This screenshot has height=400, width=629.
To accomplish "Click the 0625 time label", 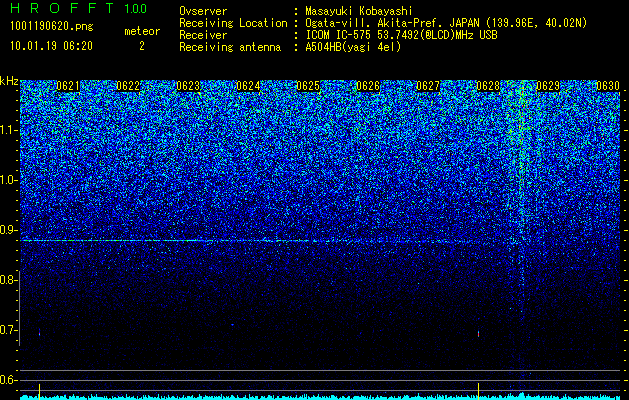I will pyautogui.click(x=308, y=86).
